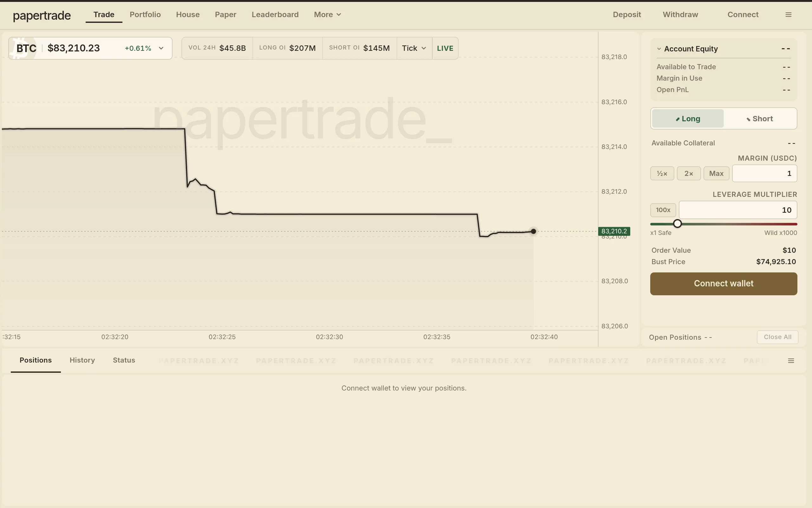Click the Open Positions label
Image resolution: width=812 pixels, height=508 pixels.
click(x=675, y=337)
